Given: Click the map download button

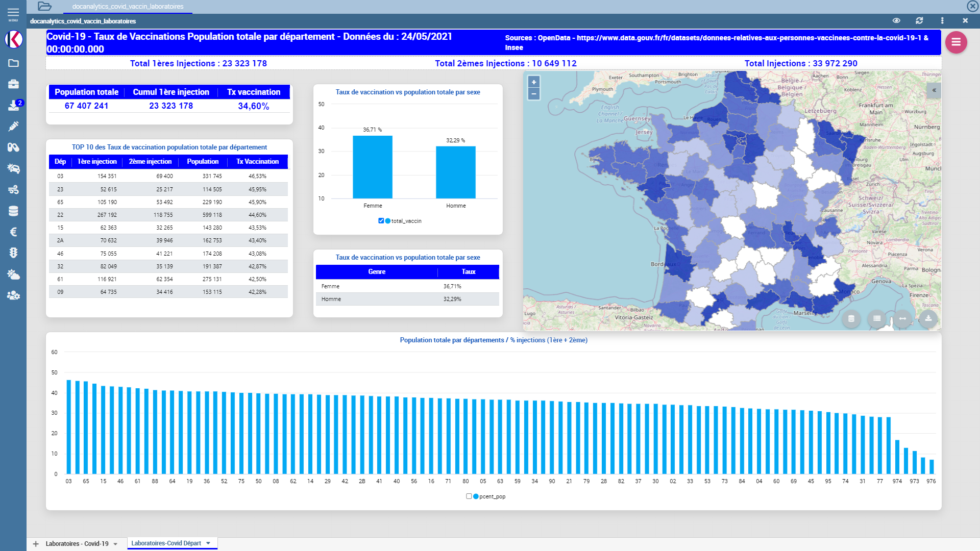Looking at the screenshot, I should coord(928,319).
